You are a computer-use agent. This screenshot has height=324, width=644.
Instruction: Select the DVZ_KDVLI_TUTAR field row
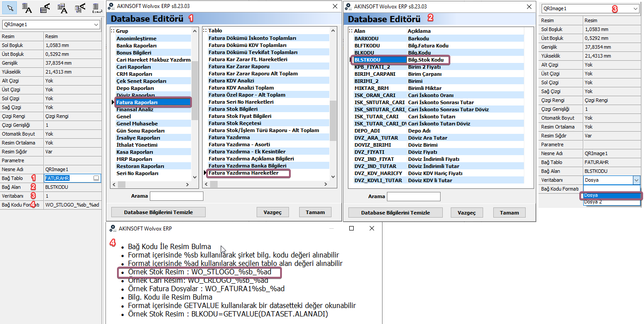pyautogui.click(x=438, y=180)
